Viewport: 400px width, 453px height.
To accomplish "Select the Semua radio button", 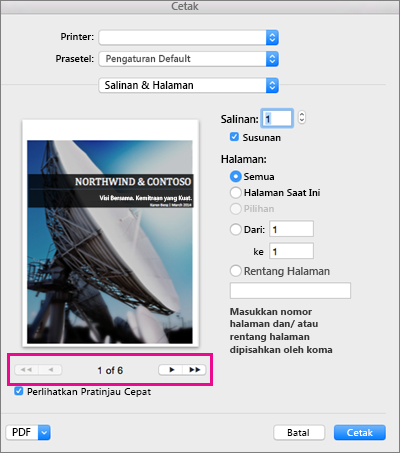I will click(235, 176).
